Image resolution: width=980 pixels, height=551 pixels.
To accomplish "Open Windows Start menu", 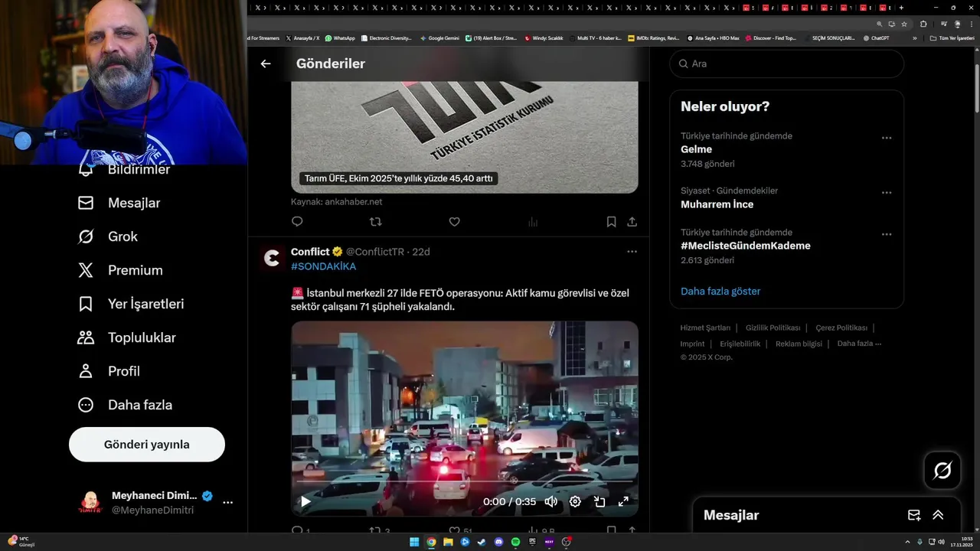I will (414, 542).
